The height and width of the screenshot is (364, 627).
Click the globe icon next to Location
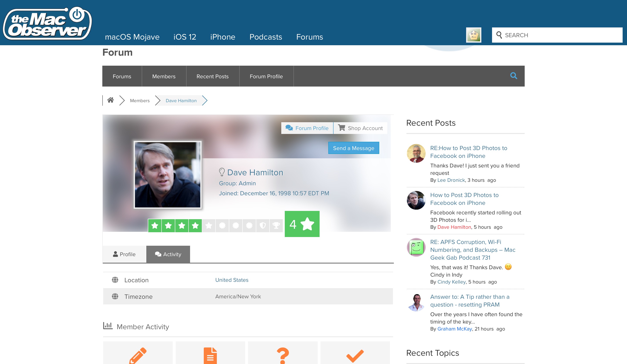[x=115, y=280]
